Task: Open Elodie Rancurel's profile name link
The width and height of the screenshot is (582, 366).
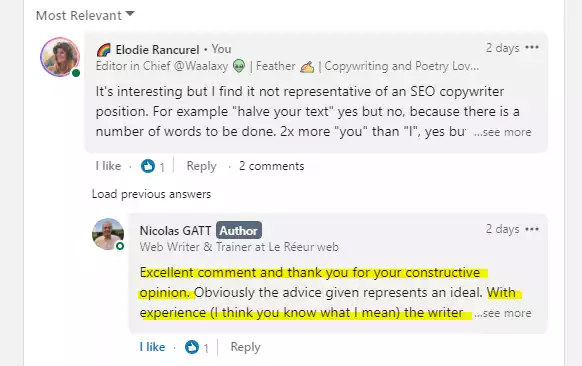Action: (157, 49)
